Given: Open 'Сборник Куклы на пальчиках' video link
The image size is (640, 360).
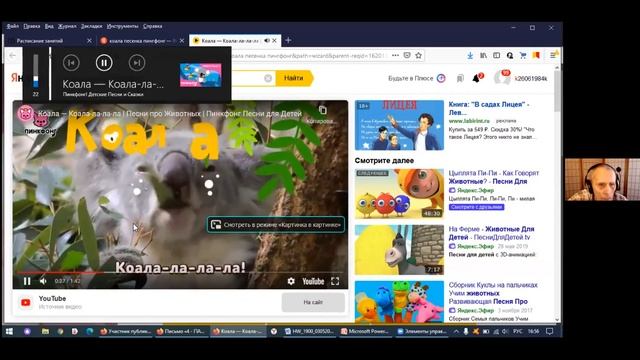Looking at the screenshot, I should (493, 293).
